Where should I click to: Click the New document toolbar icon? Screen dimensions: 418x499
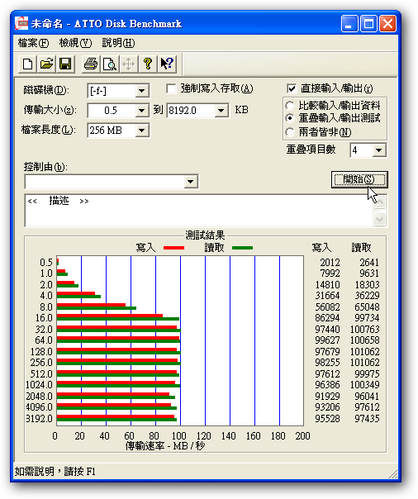pos(27,64)
